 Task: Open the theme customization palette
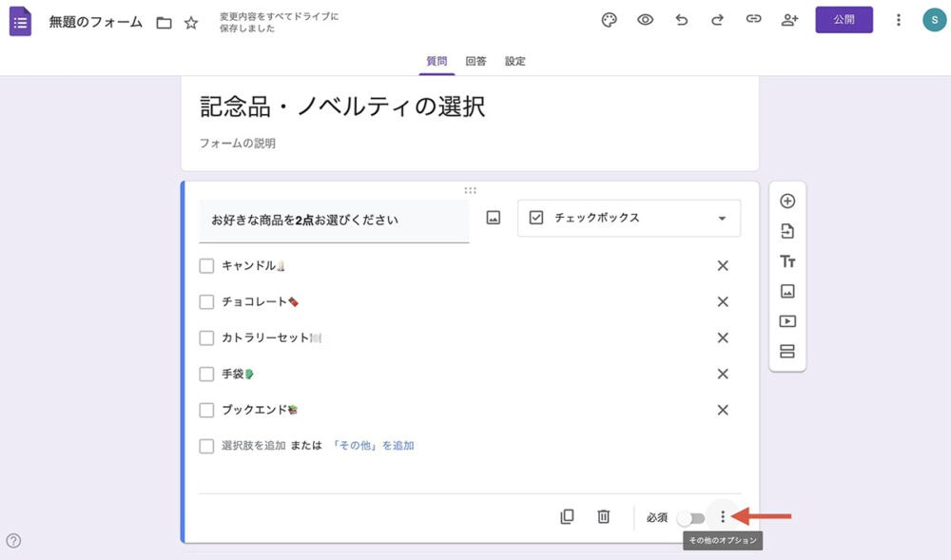609,19
